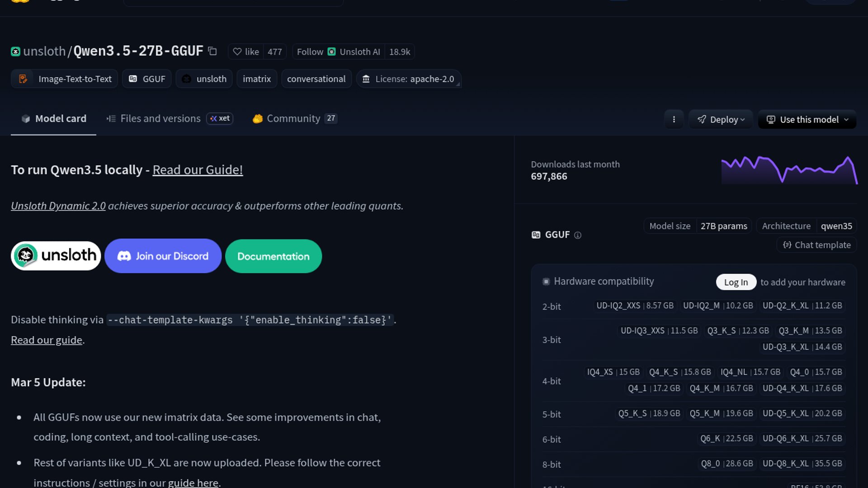Viewport: 868px width, 488px height.
Task: Open the three-dot more options menu
Action: coord(674,119)
